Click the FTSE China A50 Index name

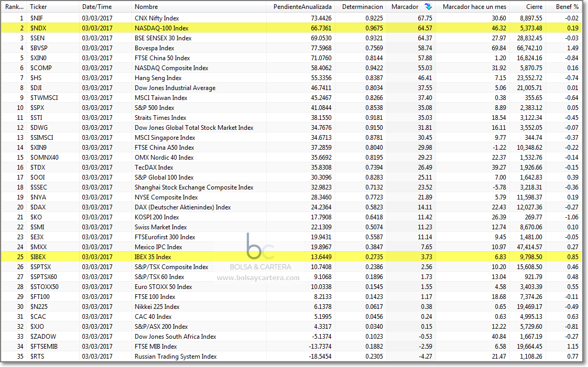click(x=164, y=148)
